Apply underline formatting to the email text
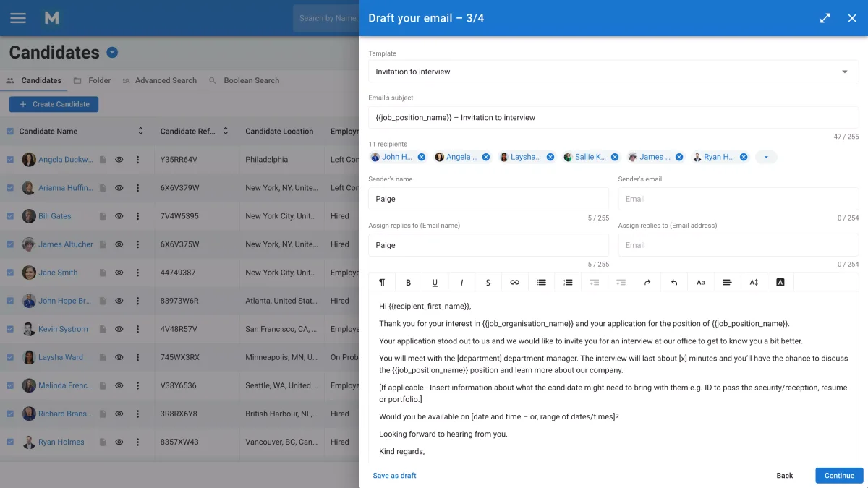This screenshot has width=868, height=488. 435,282
